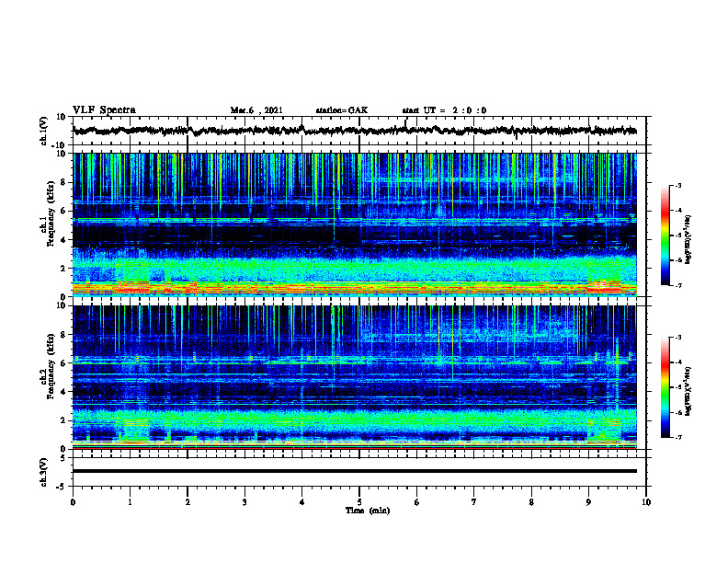Image resolution: width=728 pixels, height=563 pixels.
Task: Click the color scale bar beside ch.1 spectrogram
Action: point(665,236)
